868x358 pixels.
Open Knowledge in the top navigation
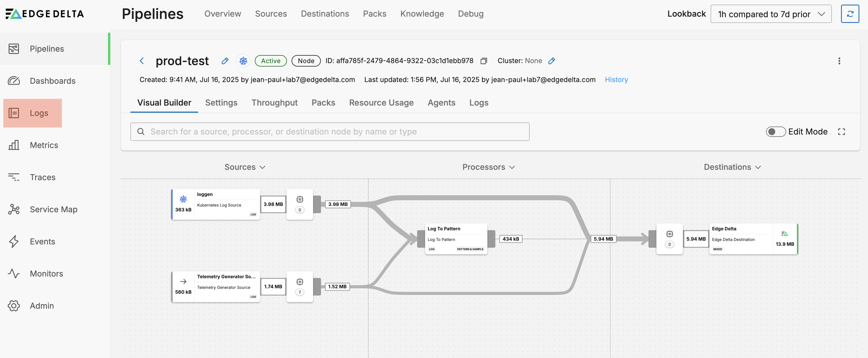click(x=422, y=14)
